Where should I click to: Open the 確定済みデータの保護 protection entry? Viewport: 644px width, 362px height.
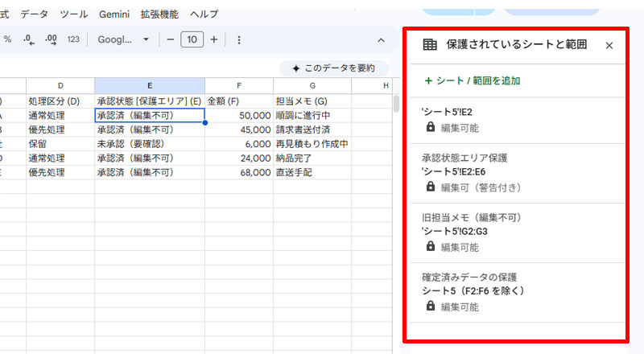518,292
